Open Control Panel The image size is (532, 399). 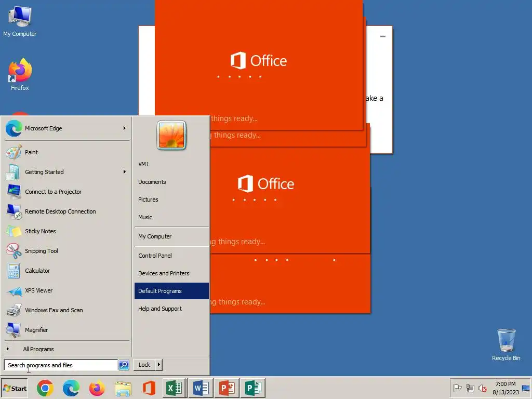coord(171,256)
